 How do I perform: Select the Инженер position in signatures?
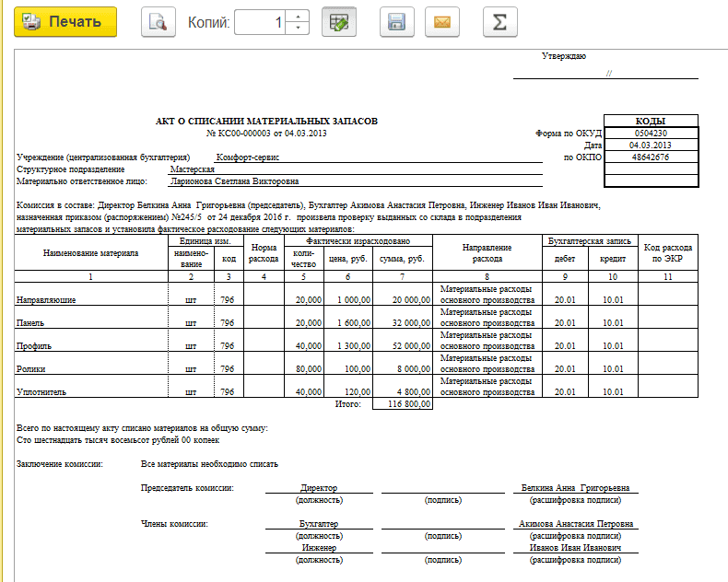click(x=319, y=548)
